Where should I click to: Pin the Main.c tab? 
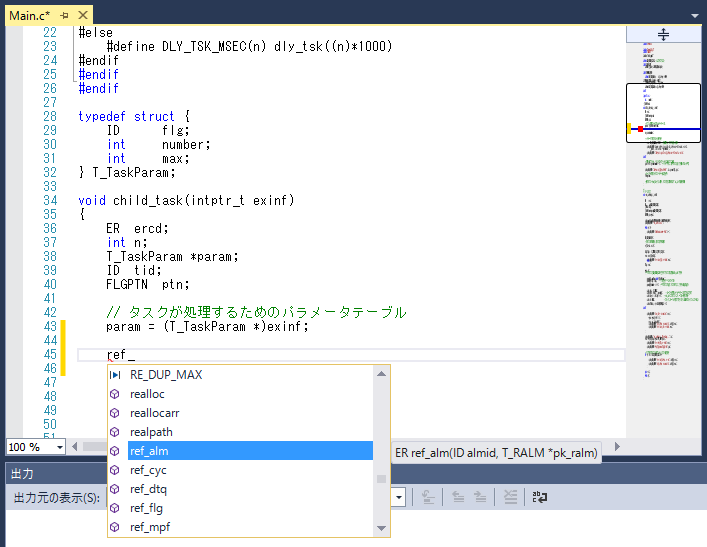pos(65,15)
